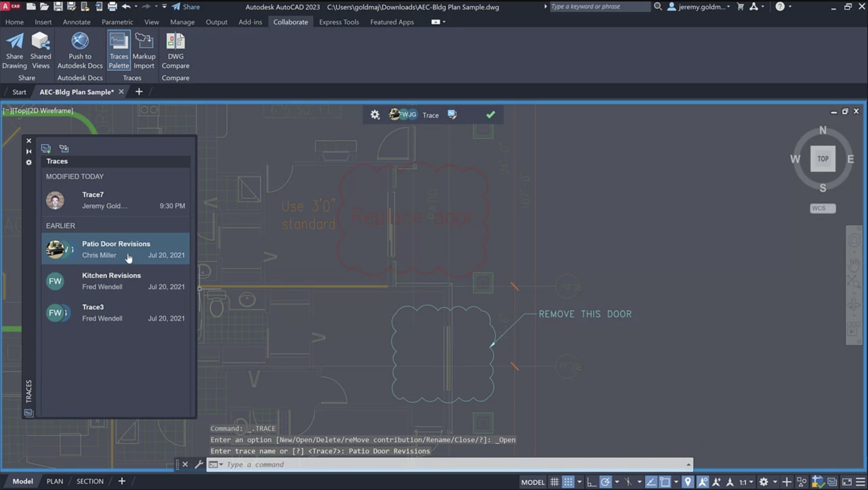Screen dimensions: 868x490
Task: Select the Express Tools tab
Action: [339, 22]
